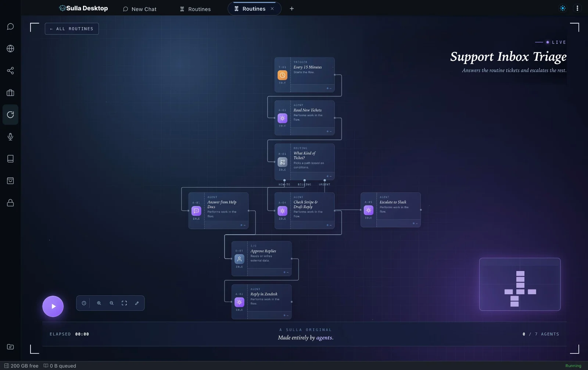Click the Sulla Desktop logo
The height and width of the screenshot is (370, 588).
point(84,8)
